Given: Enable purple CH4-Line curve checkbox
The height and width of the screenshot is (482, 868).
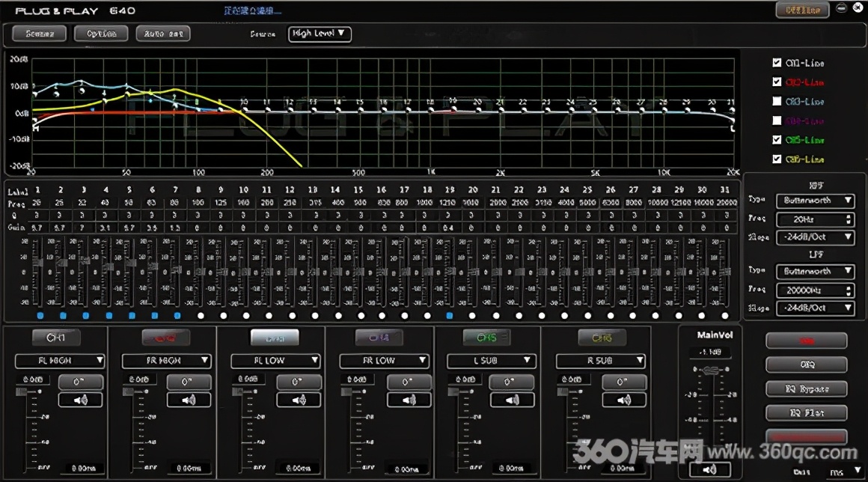Looking at the screenshot, I should click(x=777, y=120).
